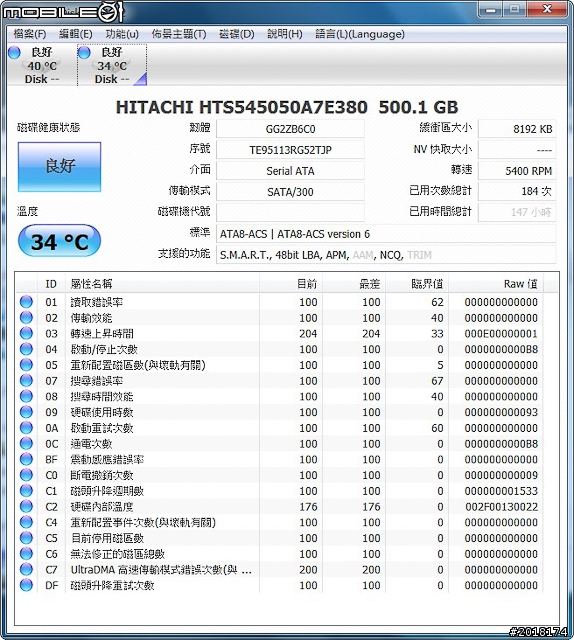Image resolution: width=574 pixels, height=640 pixels.
Task: Click status icon of attribute 09
Action: tap(26, 412)
